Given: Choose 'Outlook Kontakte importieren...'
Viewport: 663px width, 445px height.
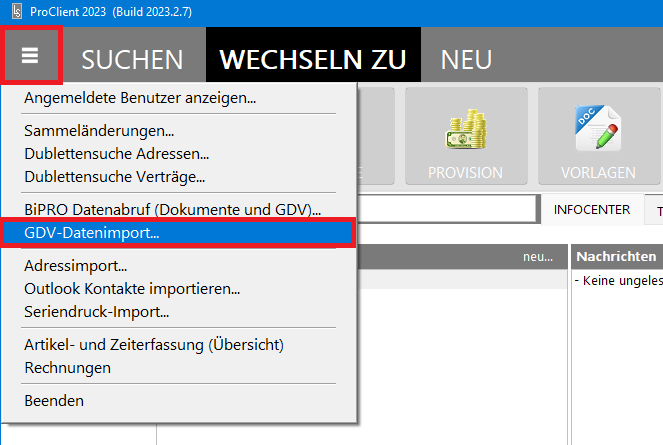Looking at the screenshot, I should [132, 289].
